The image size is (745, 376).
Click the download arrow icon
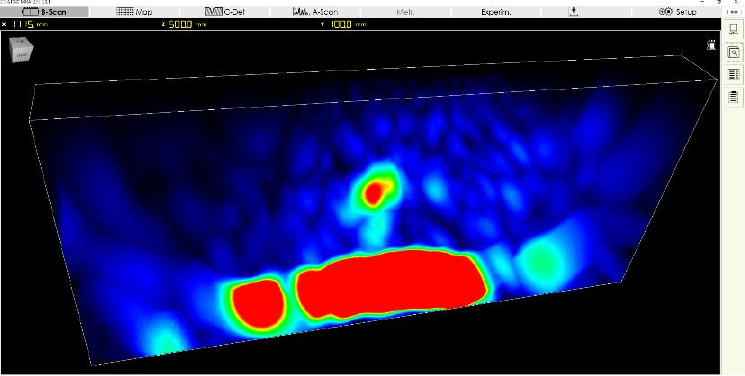574,12
